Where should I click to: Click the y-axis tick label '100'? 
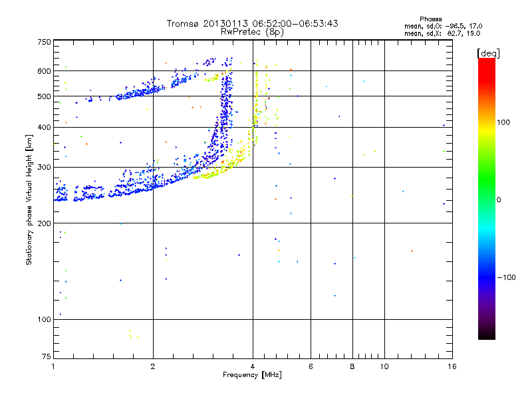(44, 320)
